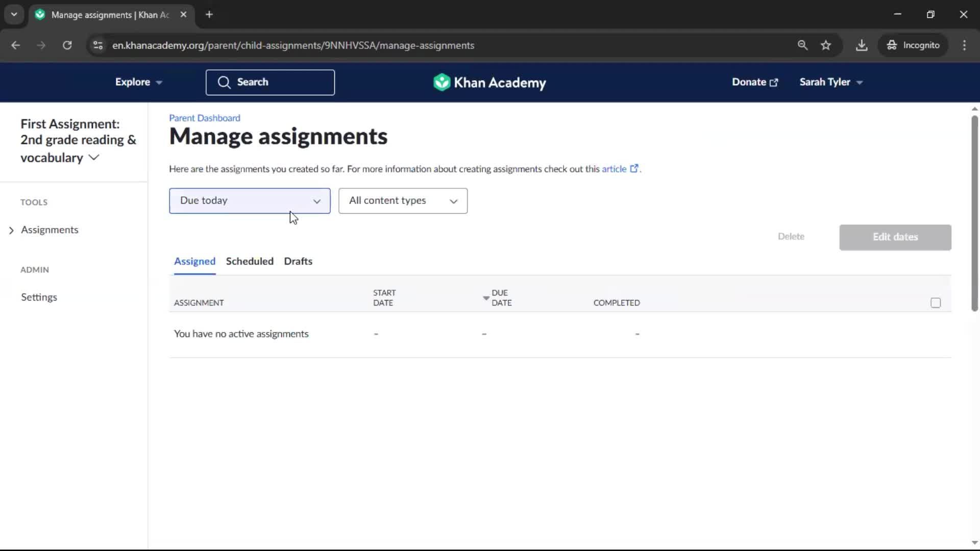Click the scrollbar up arrow

(974, 109)
